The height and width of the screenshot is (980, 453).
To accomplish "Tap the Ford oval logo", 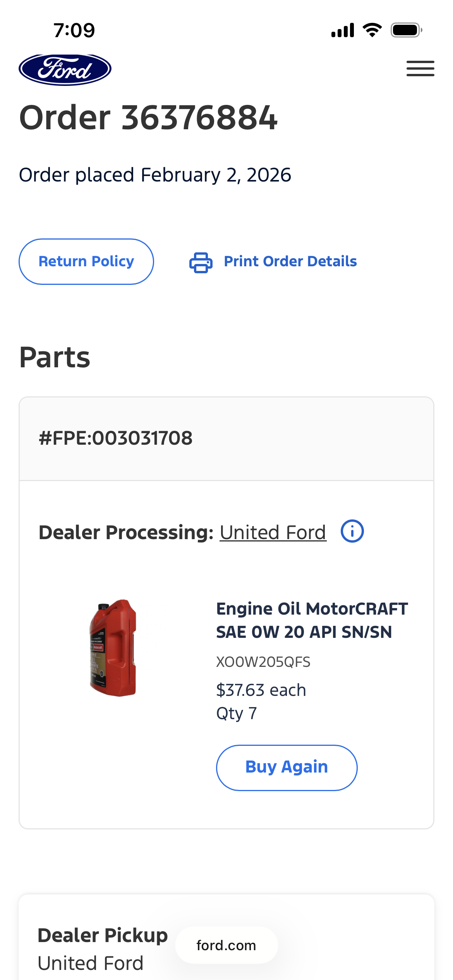I will 65,70.
